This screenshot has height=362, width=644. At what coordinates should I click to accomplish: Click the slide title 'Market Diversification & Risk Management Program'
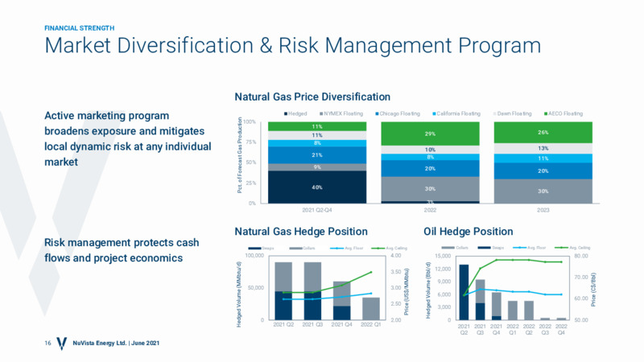click(x=292, y=45)
